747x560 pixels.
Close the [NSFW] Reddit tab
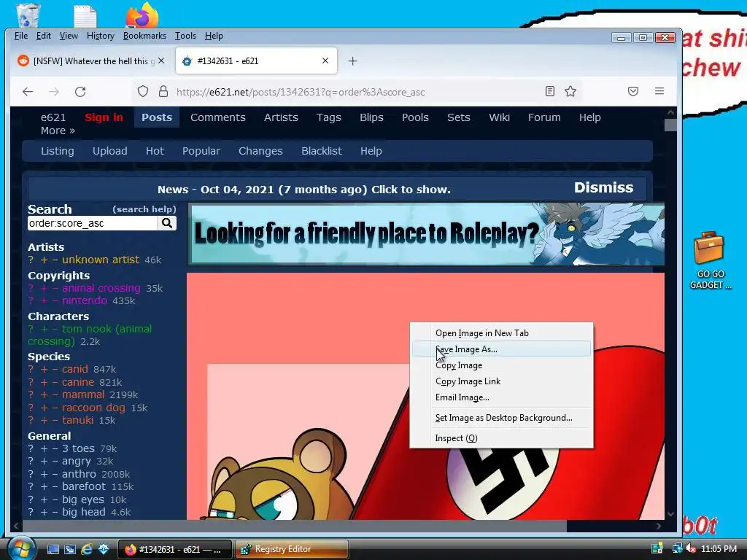161,61
